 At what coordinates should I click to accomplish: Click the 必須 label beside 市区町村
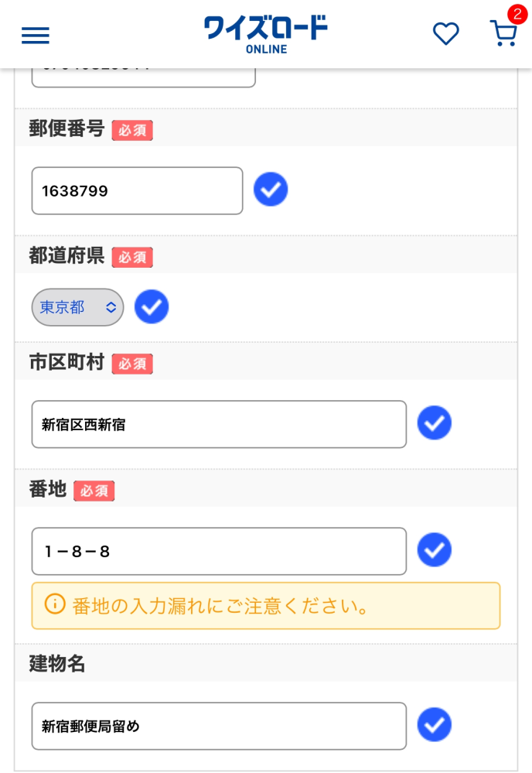pos(132,364)
